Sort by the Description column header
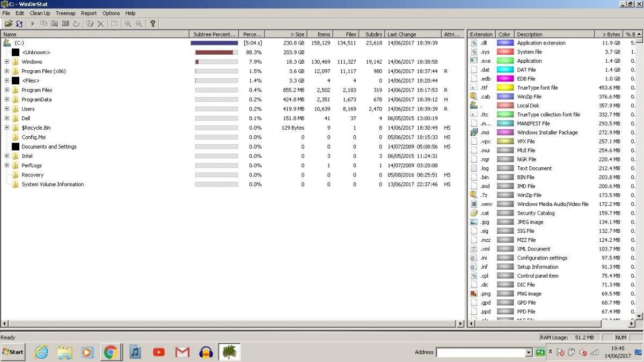This screenshot has width=644, height=362. tap(554, 34)
